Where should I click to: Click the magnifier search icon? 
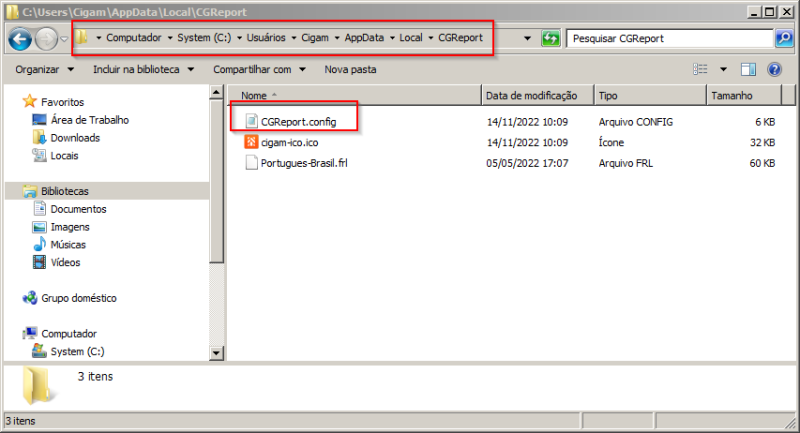784,38
